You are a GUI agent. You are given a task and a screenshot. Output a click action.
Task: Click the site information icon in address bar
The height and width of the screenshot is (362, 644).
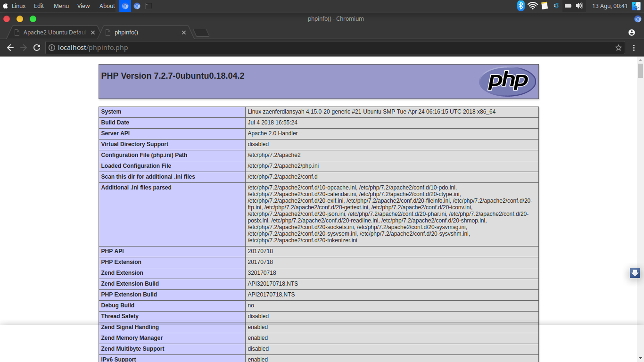coord(51,47)
